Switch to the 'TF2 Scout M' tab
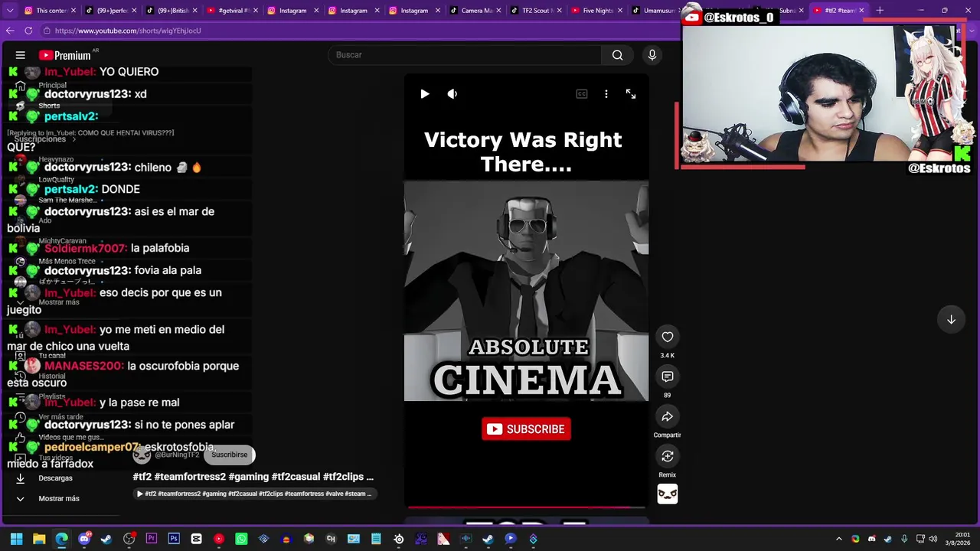 click(x=534, y=11)
